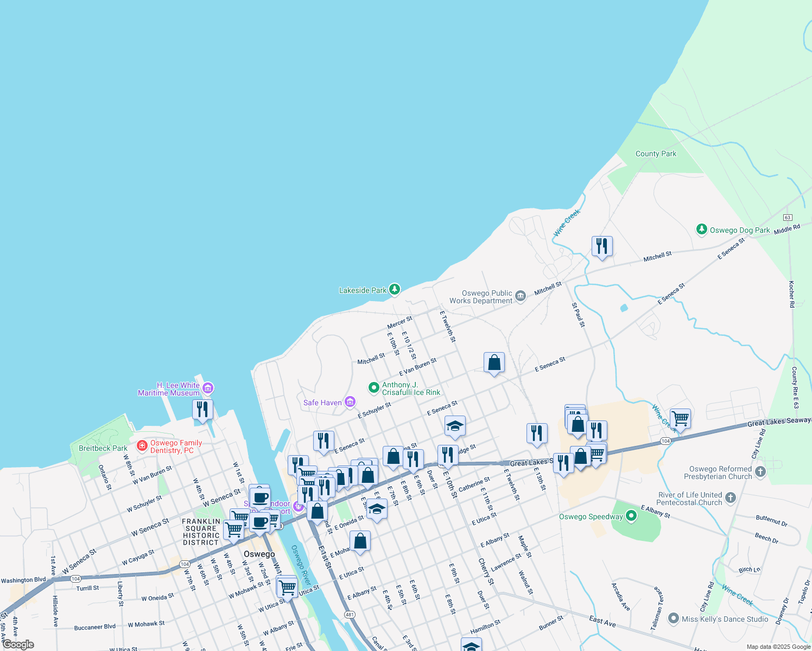This screenshot has height=651, width=812.
Task: Click the Google logo
Action: click(x=18, y=644)
